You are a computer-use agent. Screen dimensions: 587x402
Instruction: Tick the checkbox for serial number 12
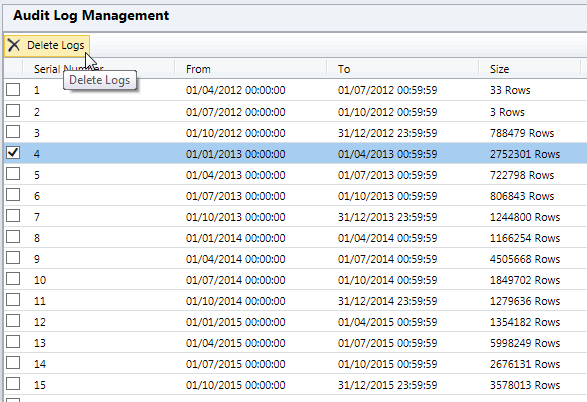pyautogui.click(x=13, y=320)
